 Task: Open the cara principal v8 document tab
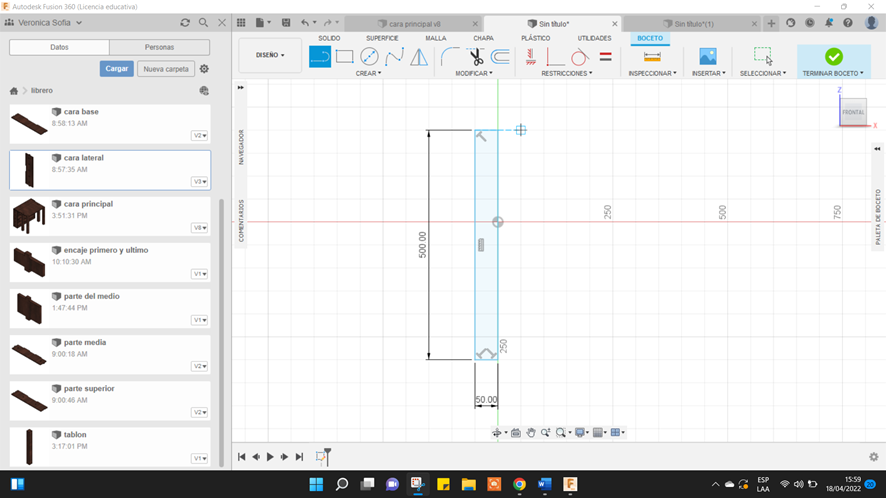(414, 23)
